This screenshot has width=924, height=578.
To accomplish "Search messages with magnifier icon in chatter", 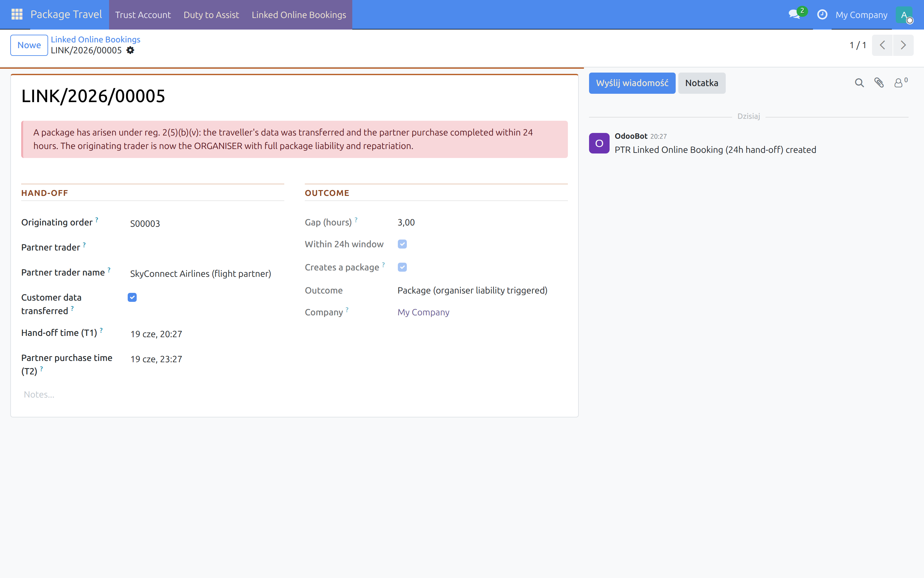I will pyautogui.click(x=859, y=83).
